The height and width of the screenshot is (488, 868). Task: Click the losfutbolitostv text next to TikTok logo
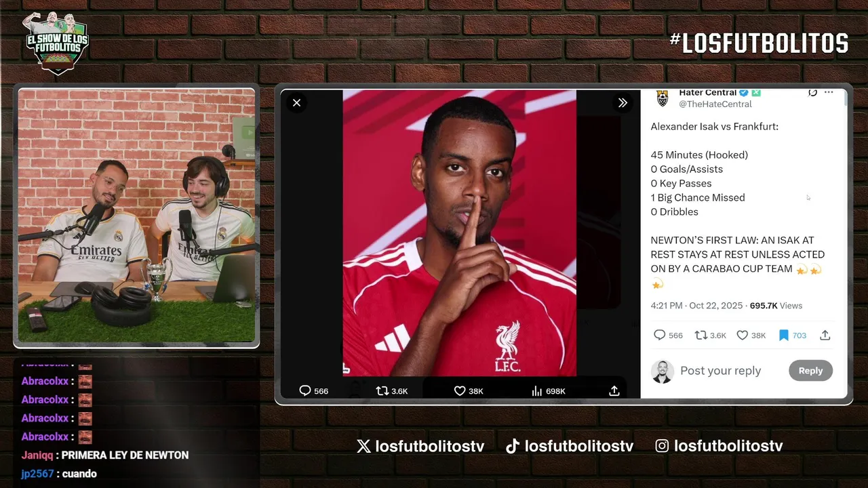coord(579,446)
